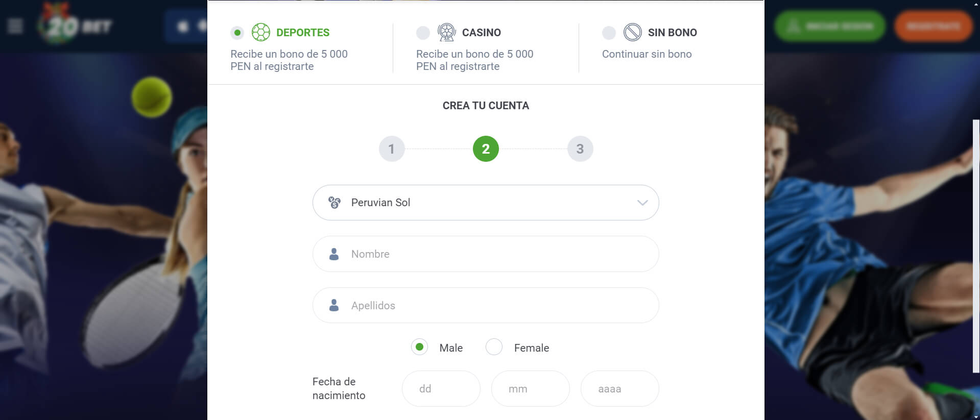Click the person icon beside Nombre
The height and width of the screenshot is (420, 980).
coord(334,254)
